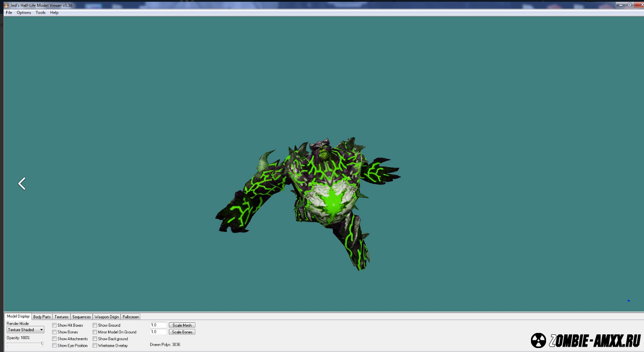644x352 pixels.
Task: Select the Weapon Origin tab
Action: click(107, 317)
